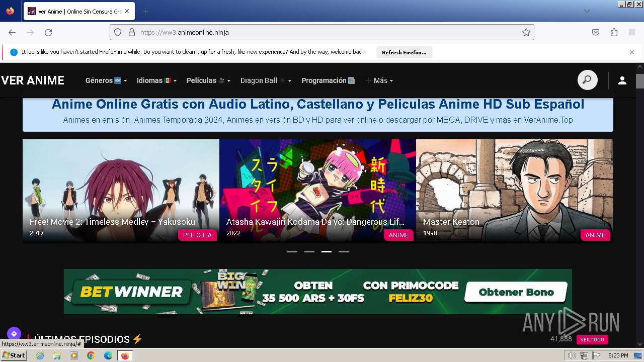
Task: Click the purple floating widget icon
Action: point(14,334)
